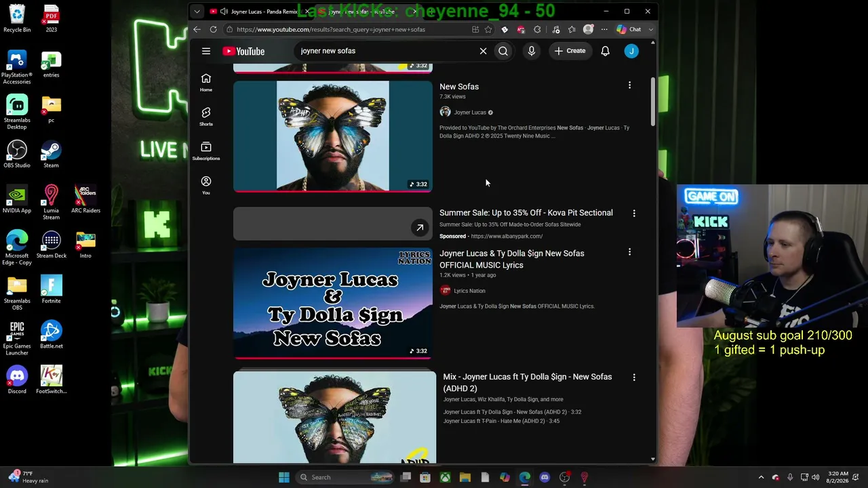Screen dimensions: 868x488
Task: Select the Discord desktop shortcut
Action: pos(17,380)
